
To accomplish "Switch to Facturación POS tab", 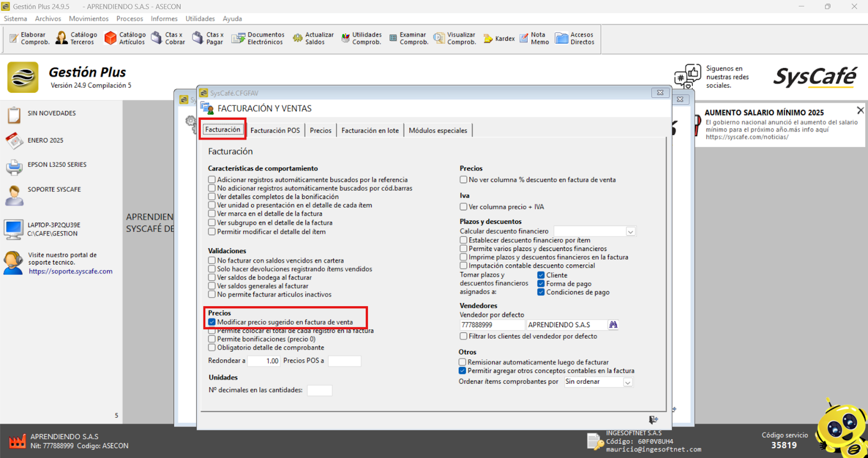I will [x=275, y=131].
